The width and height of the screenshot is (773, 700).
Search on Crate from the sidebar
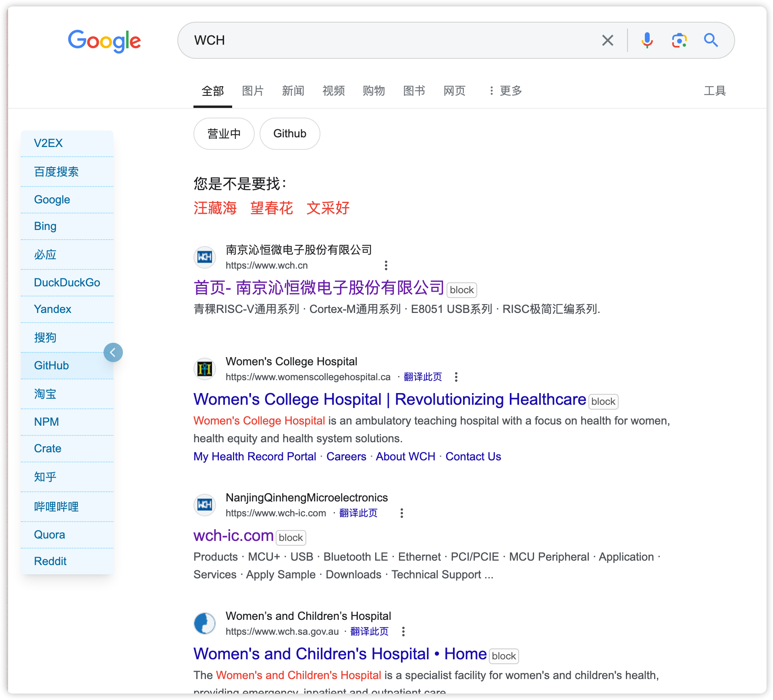coord(67,449)
